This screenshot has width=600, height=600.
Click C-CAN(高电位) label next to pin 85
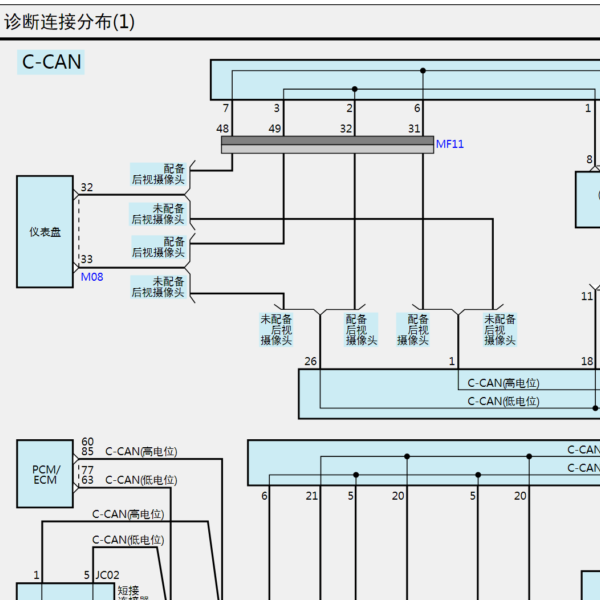141,452
